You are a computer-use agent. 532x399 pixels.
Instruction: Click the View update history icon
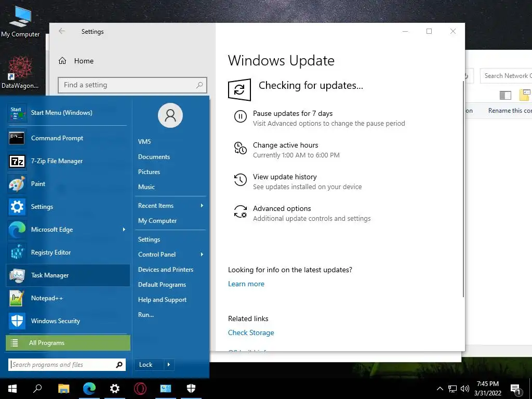pos(240,180)
